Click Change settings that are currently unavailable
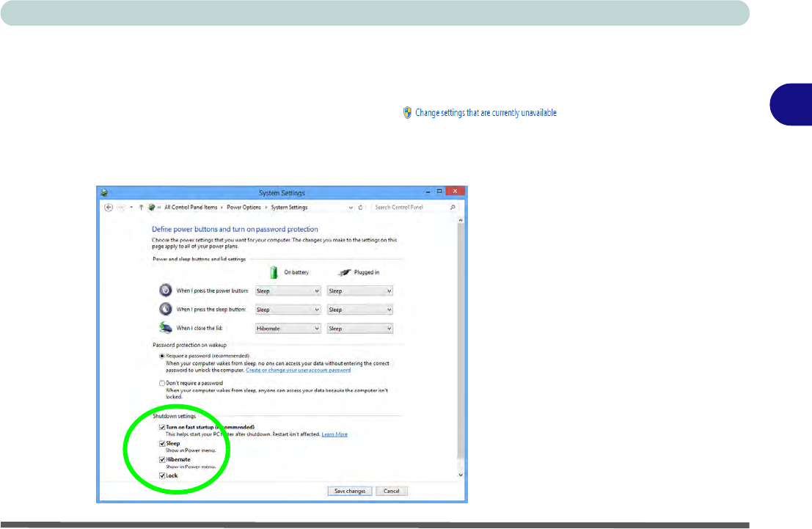The width and height of the screenshot is (812, 529). [x=486, y=112]
